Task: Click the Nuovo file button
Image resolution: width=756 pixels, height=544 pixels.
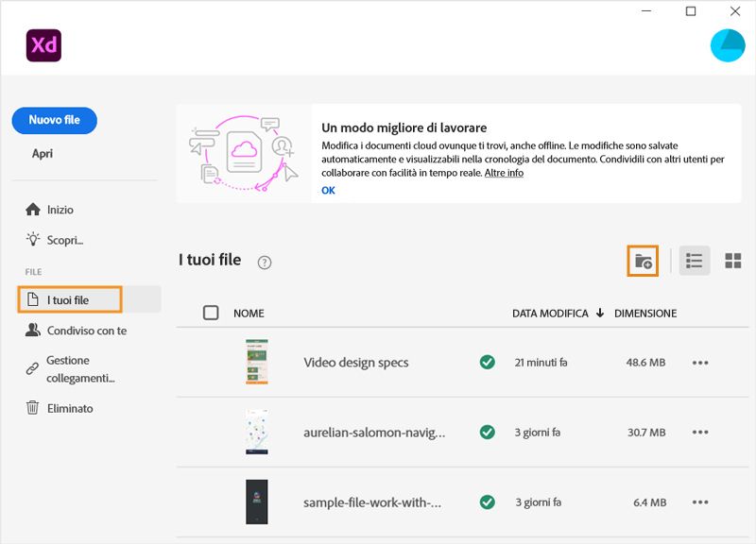Action: tap(54, 120)
